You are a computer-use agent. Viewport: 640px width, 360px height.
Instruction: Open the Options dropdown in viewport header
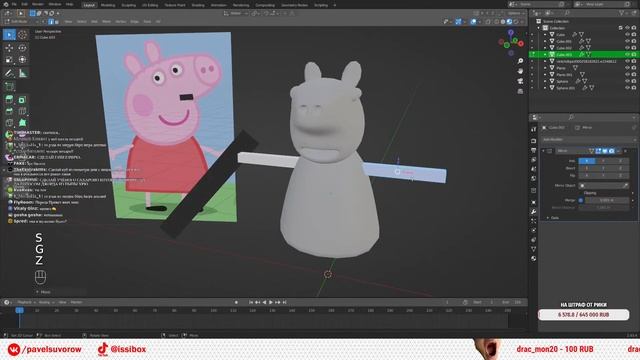(x=515, y=13)
